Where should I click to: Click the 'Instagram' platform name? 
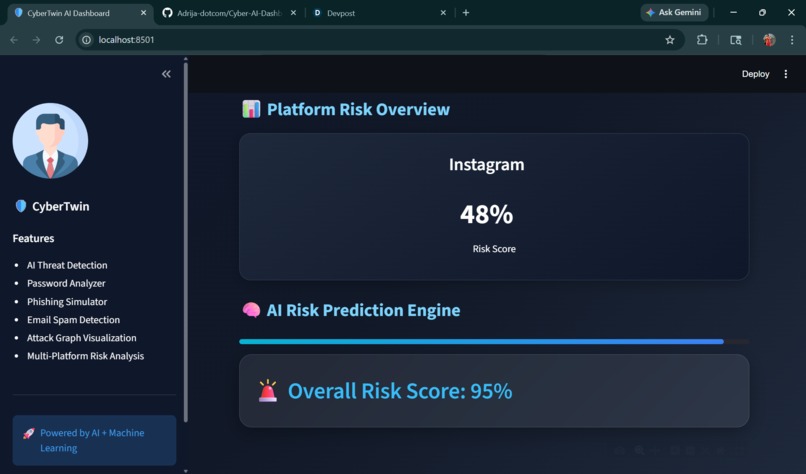pos(487,165)
